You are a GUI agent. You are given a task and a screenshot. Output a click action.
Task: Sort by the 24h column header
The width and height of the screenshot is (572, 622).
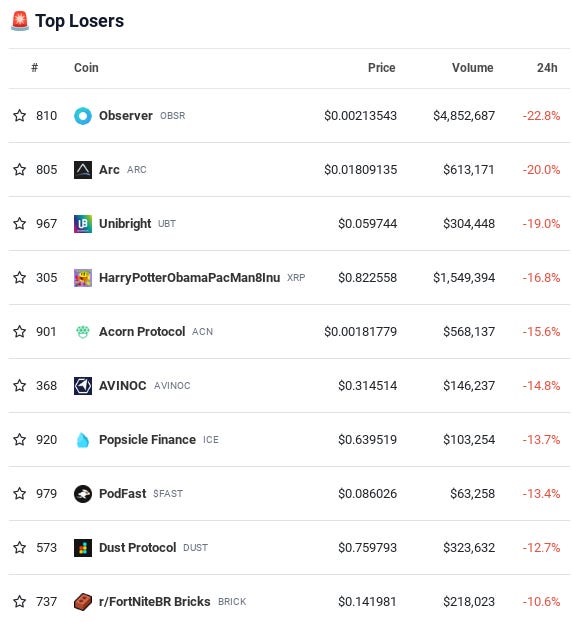click(547, 68)
